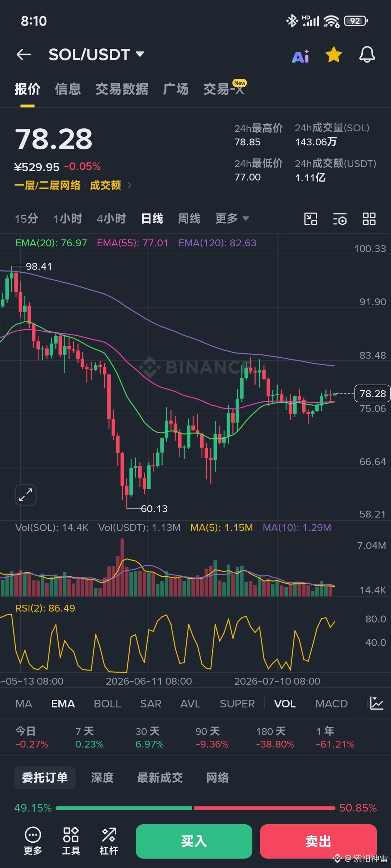Toggle the SUPER indicator

(237, 703)
